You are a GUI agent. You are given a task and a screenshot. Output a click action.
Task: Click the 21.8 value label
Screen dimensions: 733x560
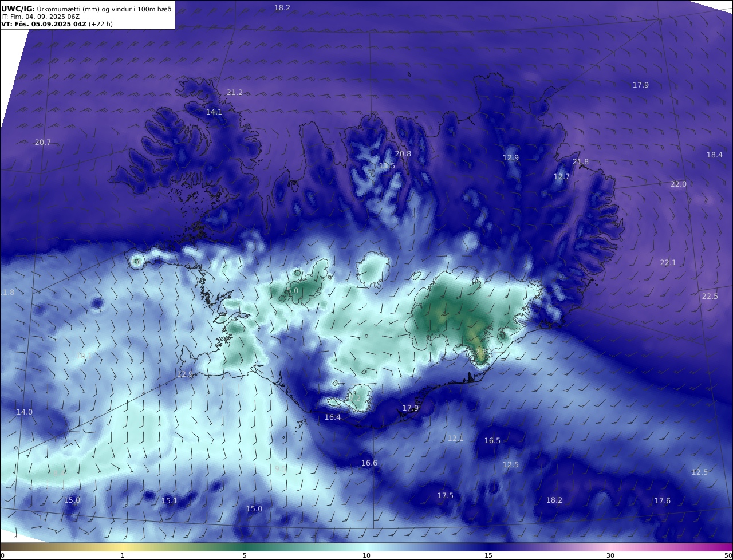coord(581,162)
